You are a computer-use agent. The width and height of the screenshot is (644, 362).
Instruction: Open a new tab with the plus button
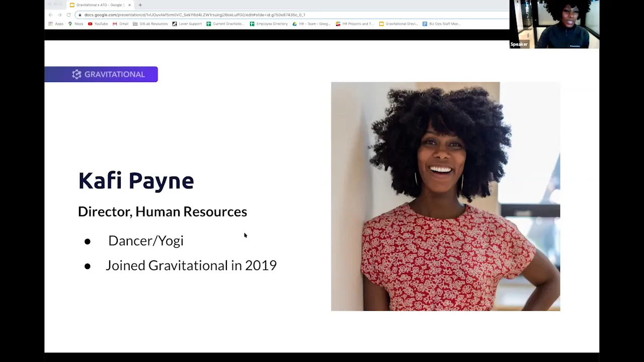pos(140,5)
